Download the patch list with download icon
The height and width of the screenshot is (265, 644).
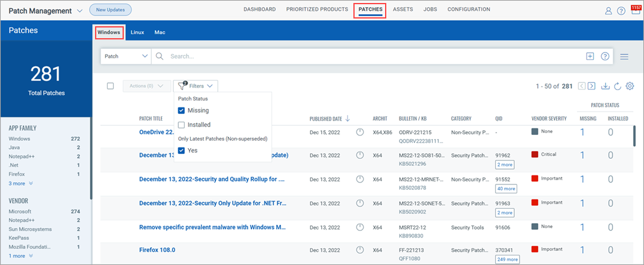(605, 86)
